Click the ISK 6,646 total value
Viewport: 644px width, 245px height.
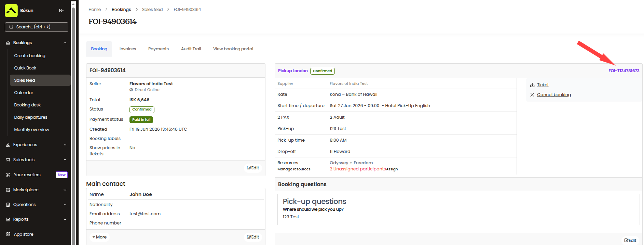[139, 100]
